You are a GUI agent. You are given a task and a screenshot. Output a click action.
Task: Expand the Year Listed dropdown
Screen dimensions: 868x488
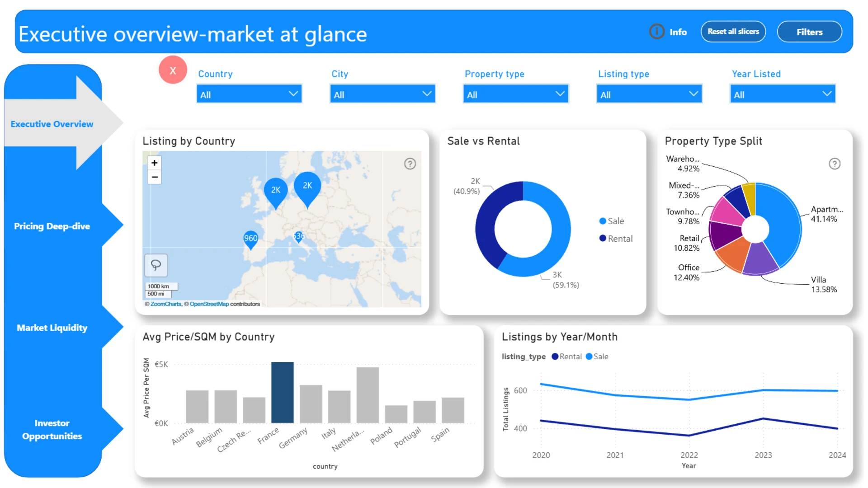click(782, 94)
